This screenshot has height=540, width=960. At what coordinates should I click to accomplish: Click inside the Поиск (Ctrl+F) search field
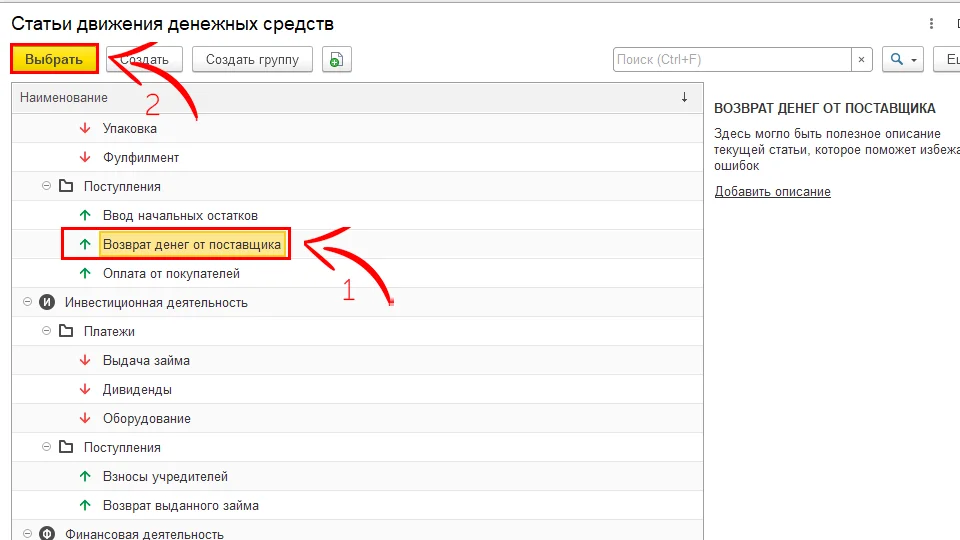click(732, 60)
